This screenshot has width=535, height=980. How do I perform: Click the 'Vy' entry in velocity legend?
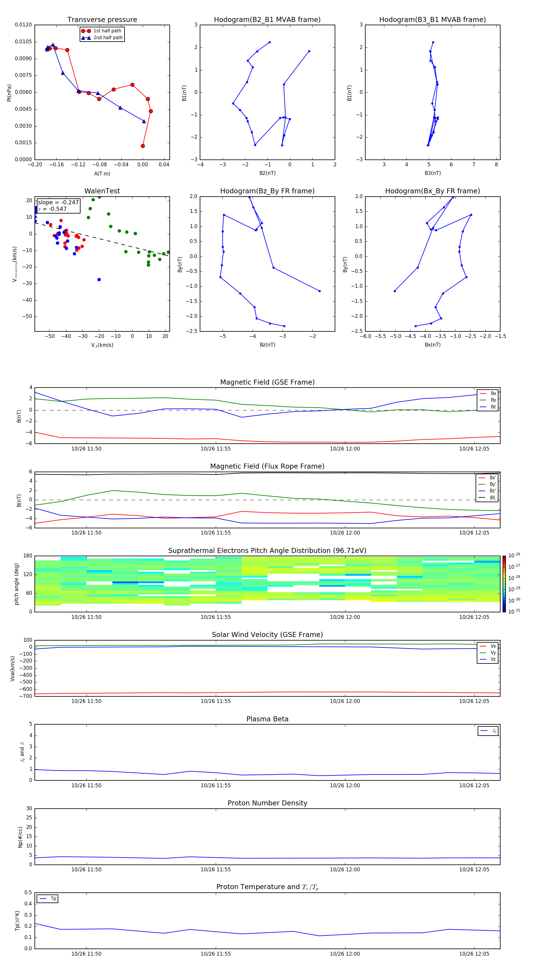(x=488, y=653)
